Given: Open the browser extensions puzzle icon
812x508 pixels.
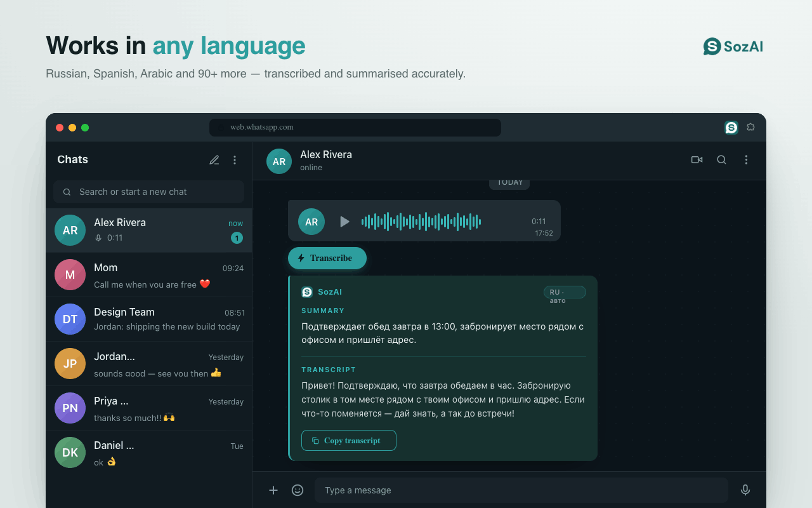Looking at the screenshot, I should 750,128.
